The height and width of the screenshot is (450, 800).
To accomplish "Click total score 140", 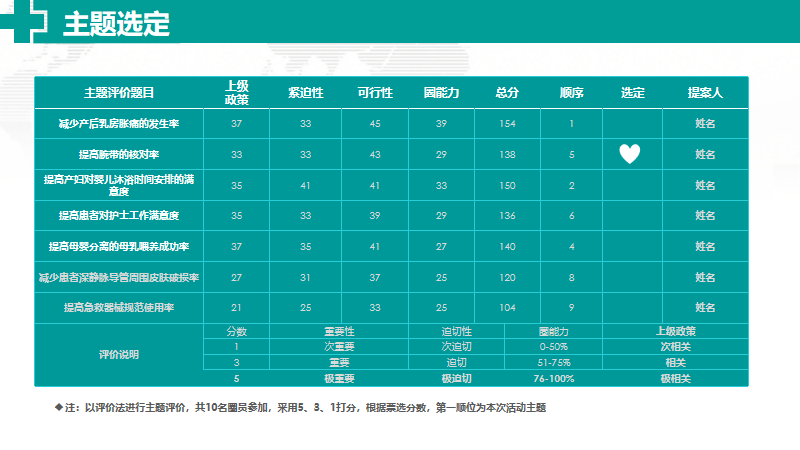I will 507,247.
